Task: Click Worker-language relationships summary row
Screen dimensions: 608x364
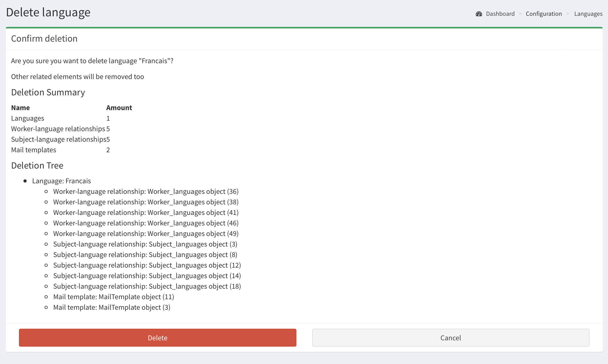Action: pos(58,129)
